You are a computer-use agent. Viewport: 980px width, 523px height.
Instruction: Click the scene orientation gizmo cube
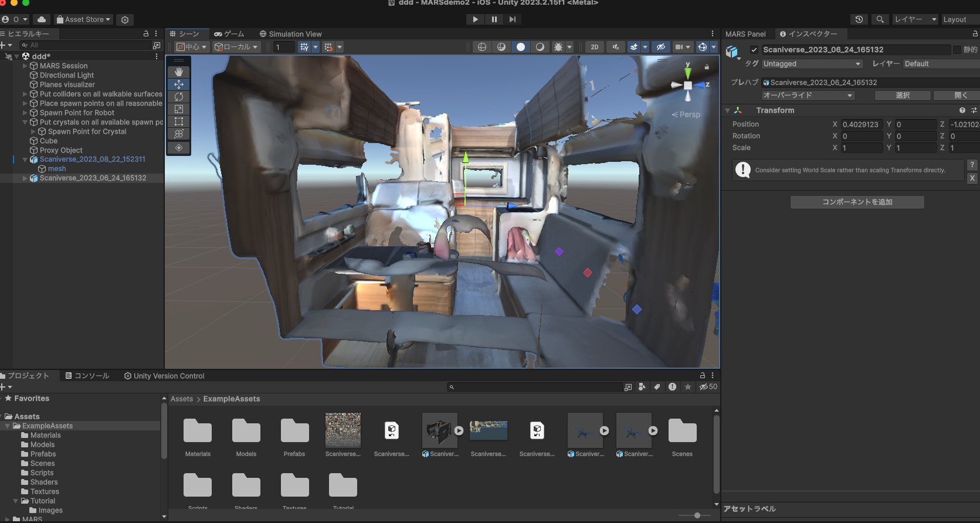(x=688, y=85)
